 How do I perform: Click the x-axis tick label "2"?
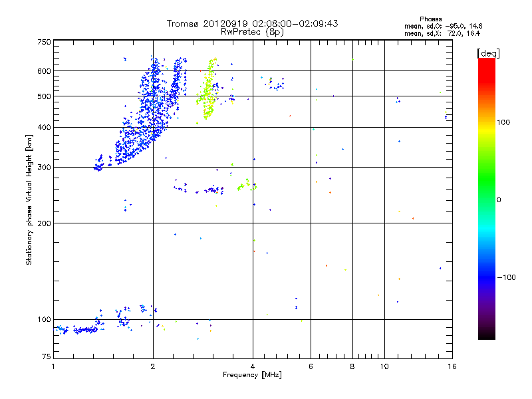(x=153, y=366)
